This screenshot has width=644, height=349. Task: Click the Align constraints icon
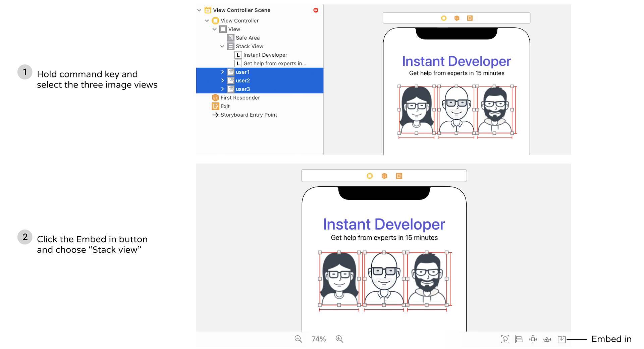[x=519, y=339]
